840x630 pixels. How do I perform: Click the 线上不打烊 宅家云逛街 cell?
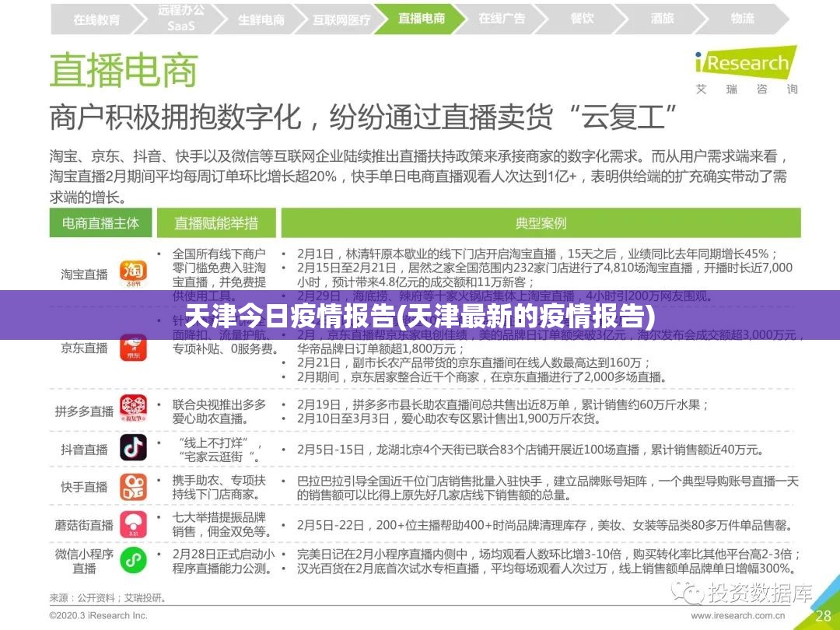(x=219, y=450)
